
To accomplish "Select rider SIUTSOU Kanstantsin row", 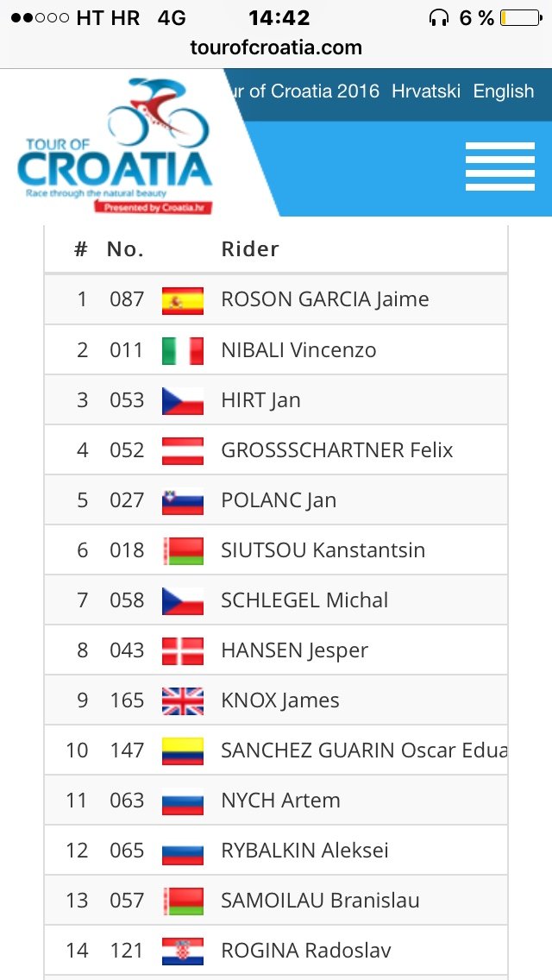I will 276,550.
